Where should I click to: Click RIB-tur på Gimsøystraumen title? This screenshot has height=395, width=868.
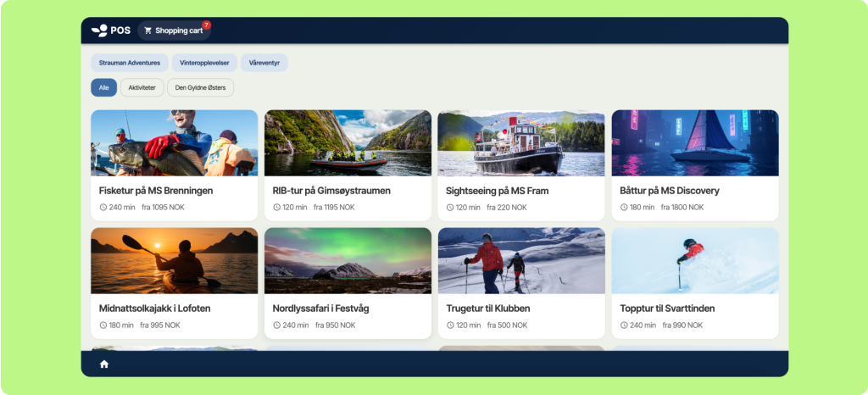click(x=331, y=191)
